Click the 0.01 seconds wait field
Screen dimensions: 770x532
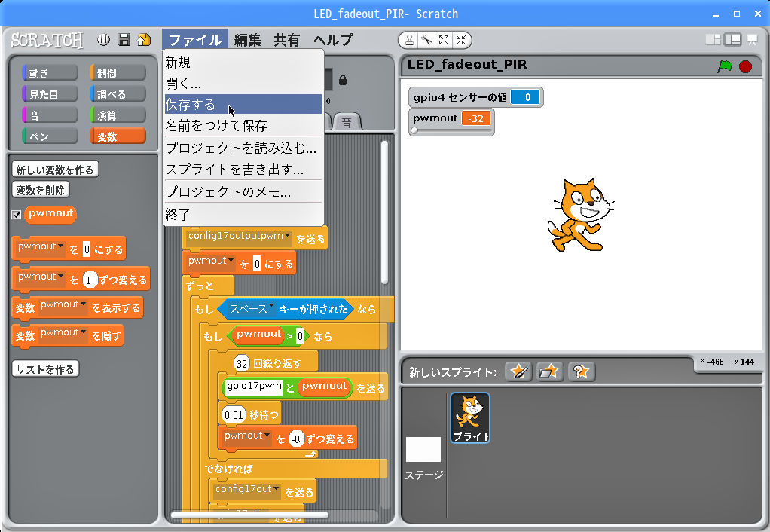click(234, 415)
